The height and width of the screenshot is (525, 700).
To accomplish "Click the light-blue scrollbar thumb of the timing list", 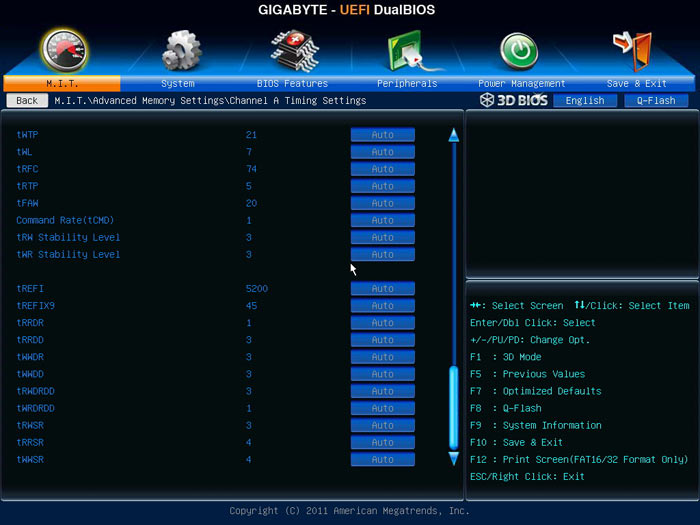I will [454, 408].
